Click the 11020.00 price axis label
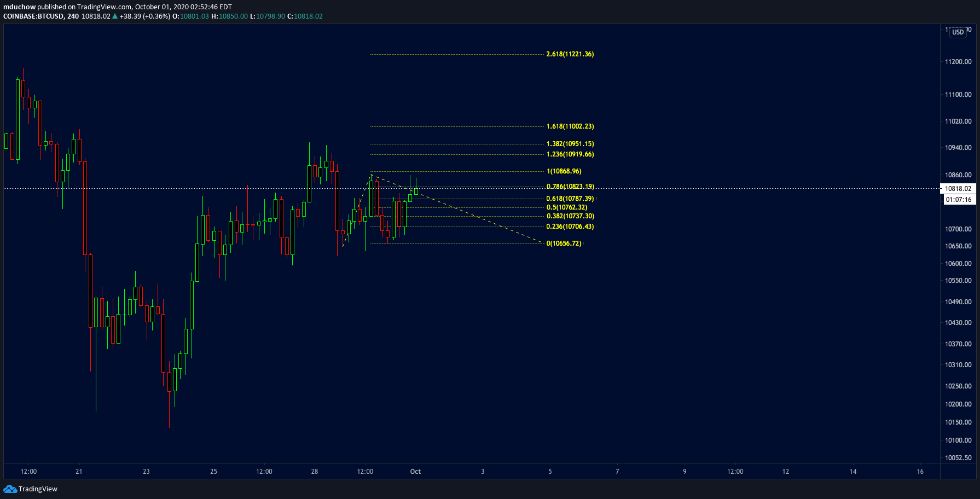 (x=958, y=121)
